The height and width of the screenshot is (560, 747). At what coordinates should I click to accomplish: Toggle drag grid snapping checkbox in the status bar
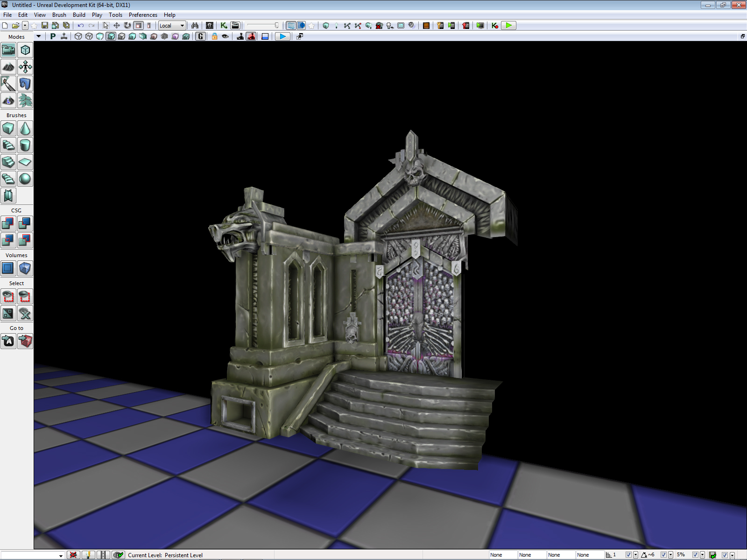628,555
